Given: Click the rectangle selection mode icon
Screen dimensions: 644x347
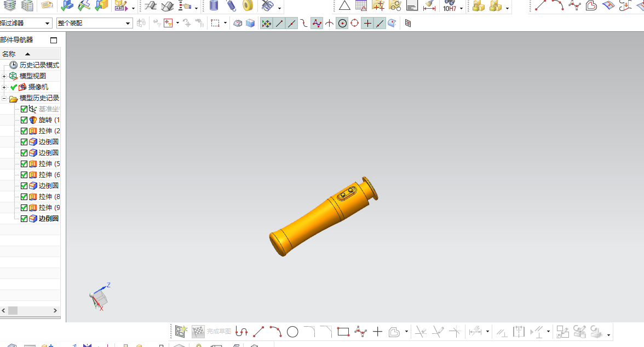Looking at the screenshot, I should [215, 24].
